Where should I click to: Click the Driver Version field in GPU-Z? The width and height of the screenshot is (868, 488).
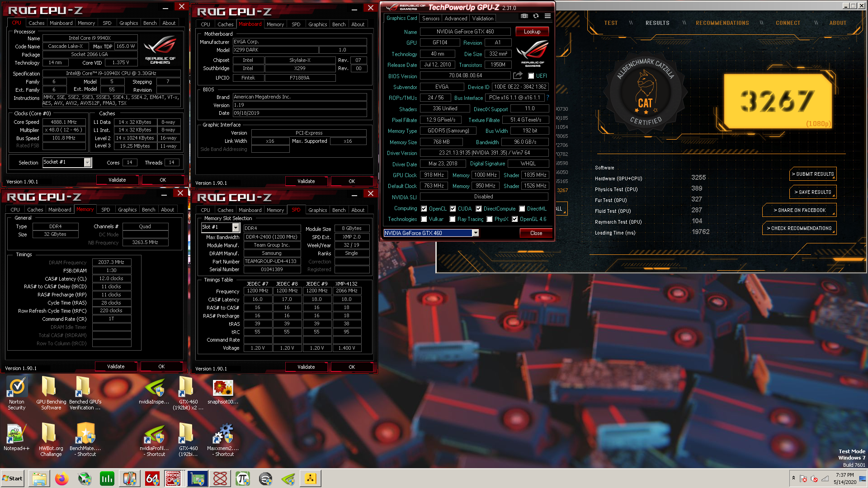point(484,153)
